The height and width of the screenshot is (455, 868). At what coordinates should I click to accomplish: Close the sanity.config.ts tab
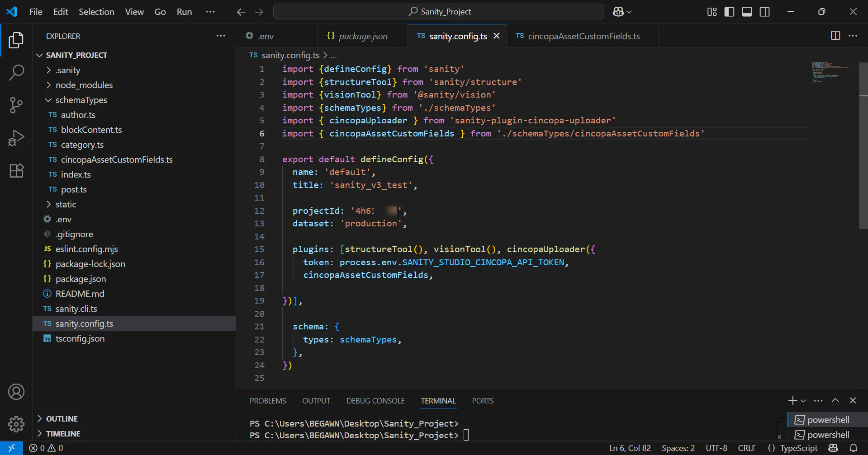497,36
